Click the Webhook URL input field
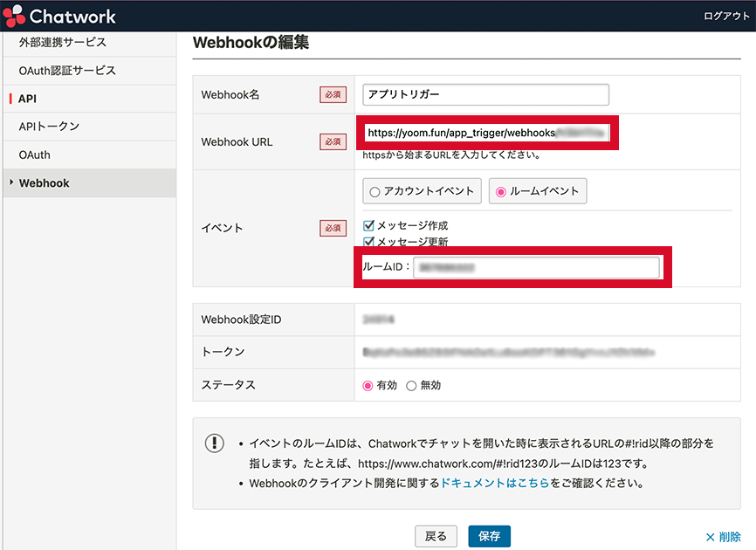 coord(487,133)
